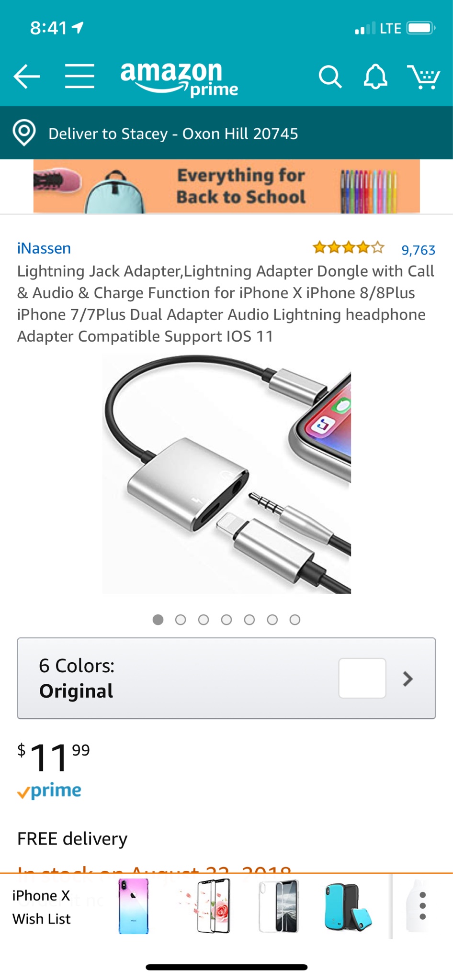Viewport: 453px width, 980px height.
Task: Tap the lightning adapter product image
Action: click(x=226, y=474)
